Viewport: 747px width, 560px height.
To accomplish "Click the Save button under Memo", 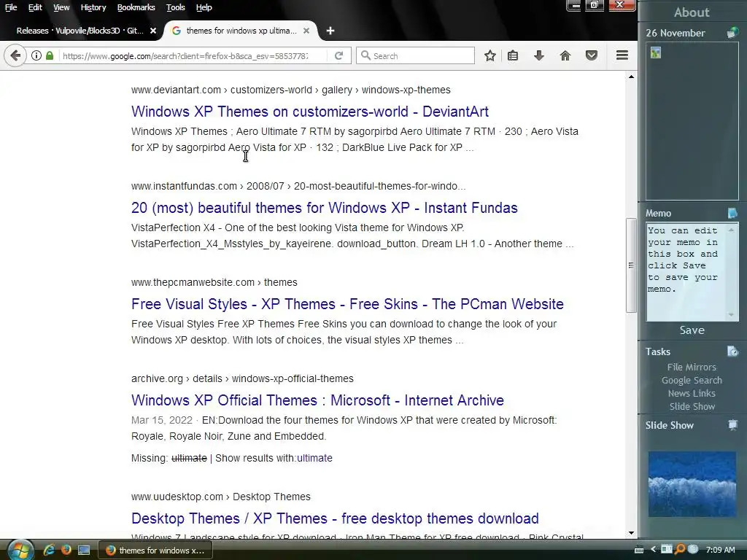I will (x=692, y=330).
